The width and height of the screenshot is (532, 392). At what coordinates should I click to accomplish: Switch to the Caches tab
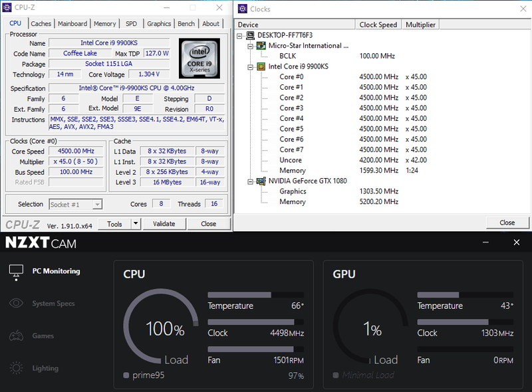41,24
